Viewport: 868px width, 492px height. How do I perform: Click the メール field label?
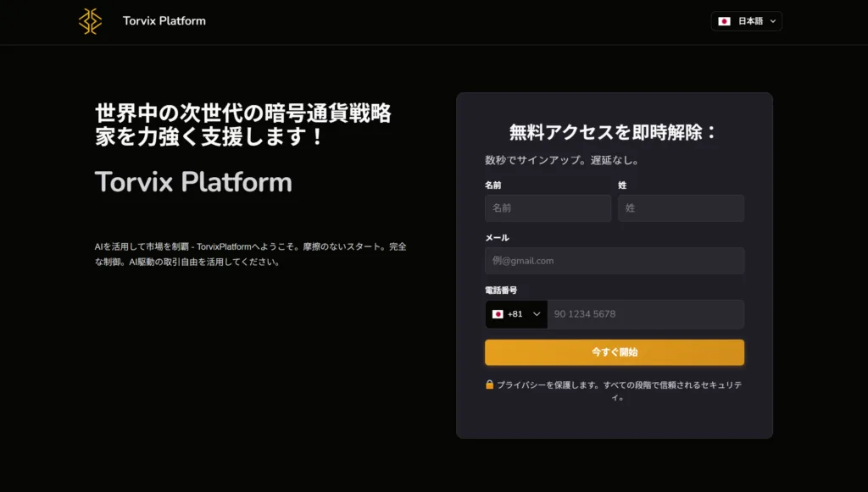pyautogui.click(x=497, y=238)
